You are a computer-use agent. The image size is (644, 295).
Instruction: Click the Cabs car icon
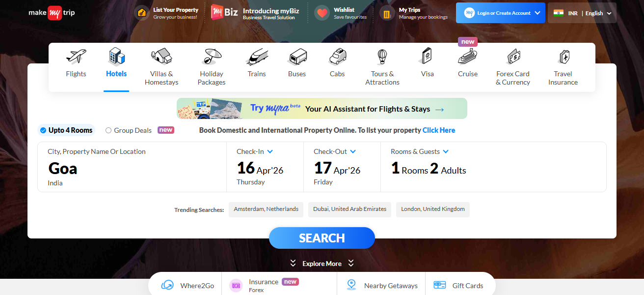tap(337, 57)
